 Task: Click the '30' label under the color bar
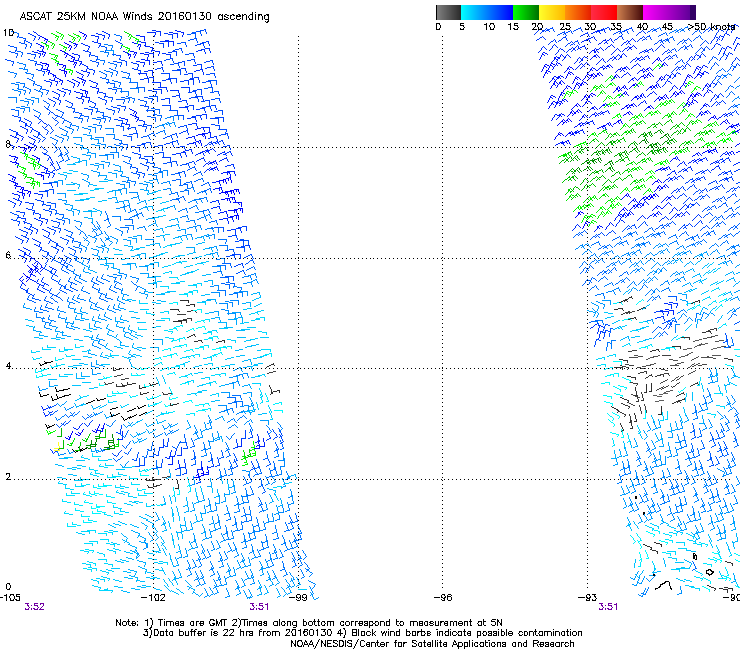(590, 27)
